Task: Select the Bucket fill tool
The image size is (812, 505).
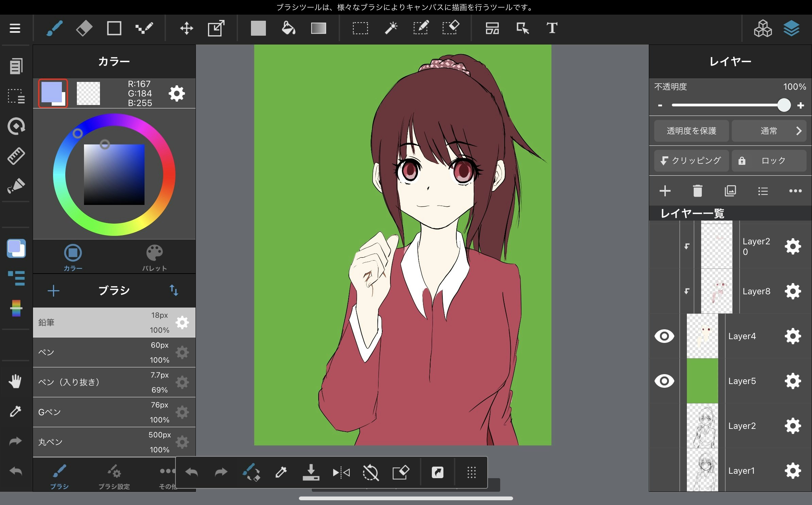Action: pyautogui.click(x=288, y=28)
